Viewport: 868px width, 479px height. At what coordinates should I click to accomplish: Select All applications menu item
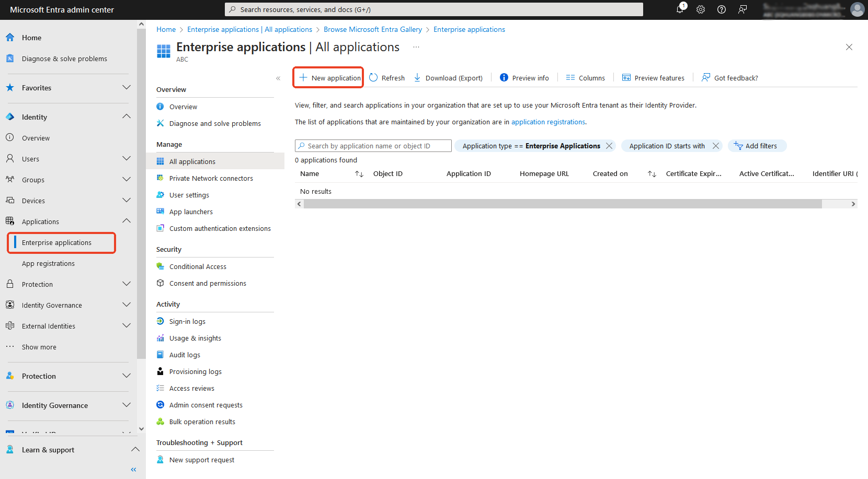(x=192, y=161)
